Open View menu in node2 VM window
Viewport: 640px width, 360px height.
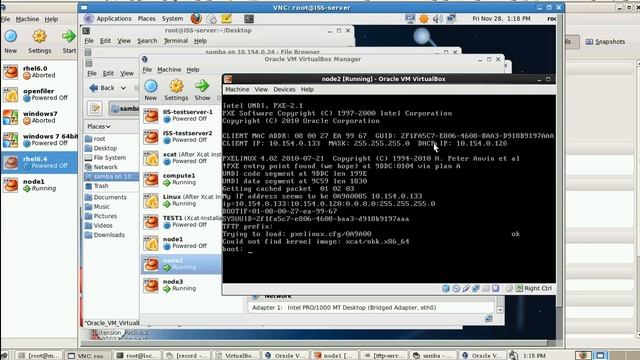coord(261,89)
